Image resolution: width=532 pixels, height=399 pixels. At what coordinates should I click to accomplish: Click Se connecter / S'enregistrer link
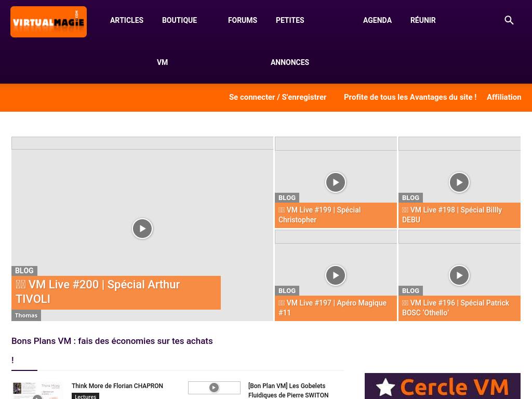click(277, 97)
